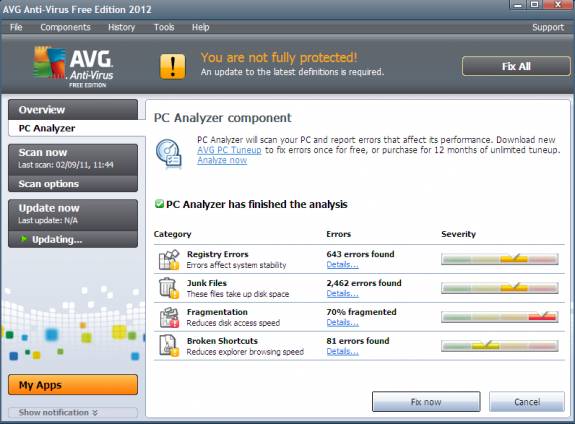
Task: Expand the Show notification panel
Action: tap(73, 413)
